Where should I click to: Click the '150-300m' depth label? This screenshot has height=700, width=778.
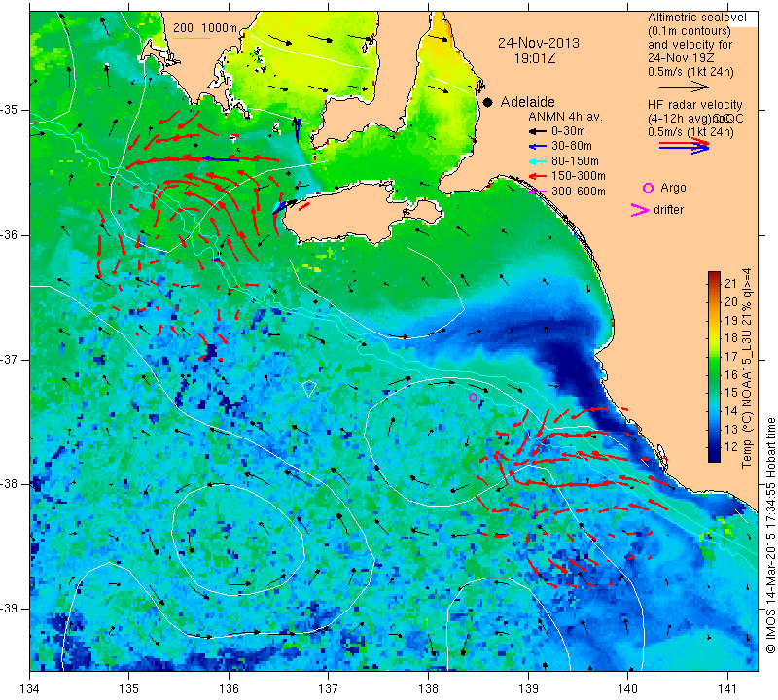[x=578, y=176]
